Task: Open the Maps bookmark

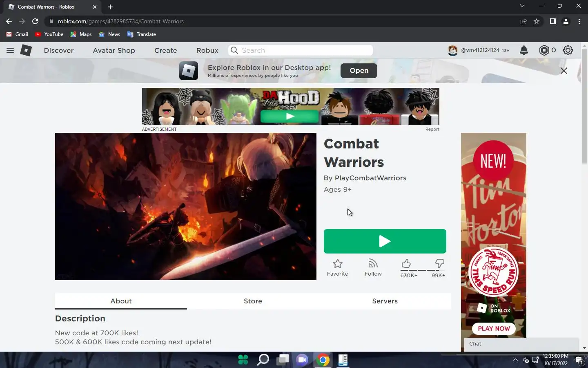Action: point(81,34)
